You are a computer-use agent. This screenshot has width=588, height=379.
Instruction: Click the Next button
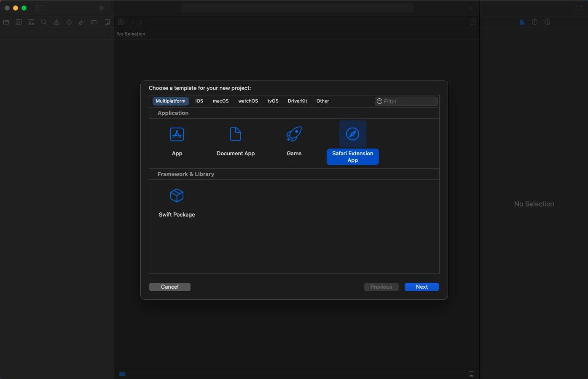point(422,287)
